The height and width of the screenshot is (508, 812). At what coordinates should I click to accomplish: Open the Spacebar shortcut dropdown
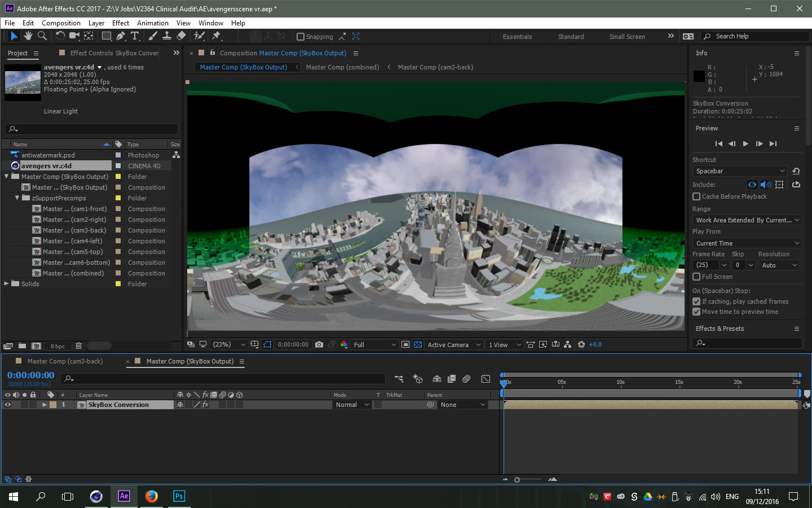click(740, 171)
